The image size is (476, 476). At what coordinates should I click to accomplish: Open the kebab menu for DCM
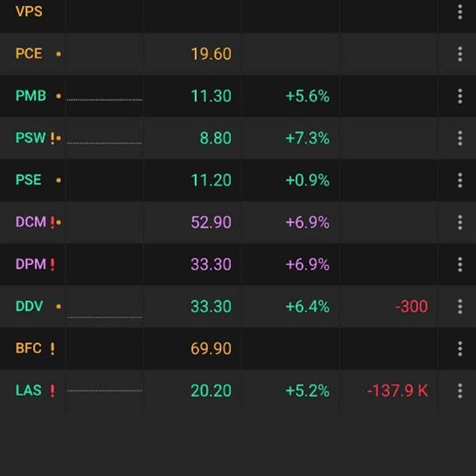(460, 222)
